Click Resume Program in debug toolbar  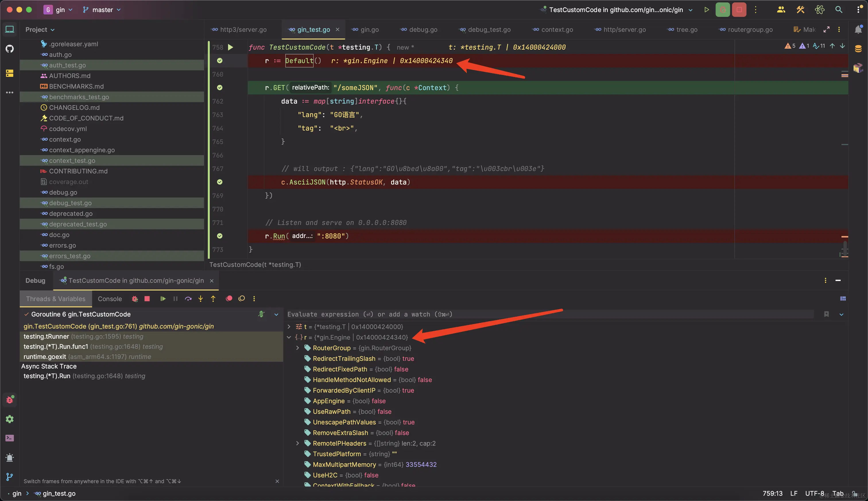coord(163,299)
